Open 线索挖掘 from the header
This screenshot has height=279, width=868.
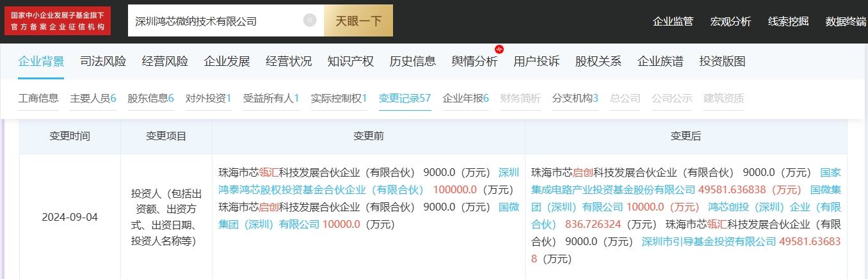coord(788,21)
